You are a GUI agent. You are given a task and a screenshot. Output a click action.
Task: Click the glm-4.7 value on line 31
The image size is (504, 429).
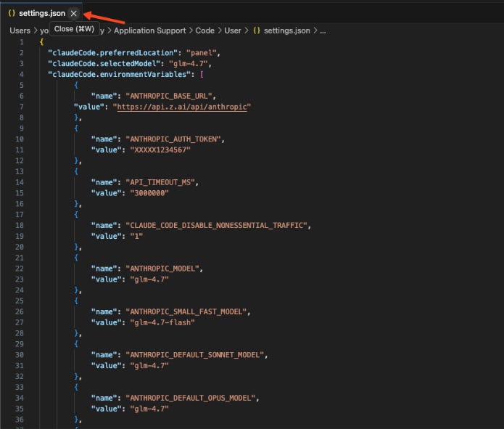coord(149,366)
